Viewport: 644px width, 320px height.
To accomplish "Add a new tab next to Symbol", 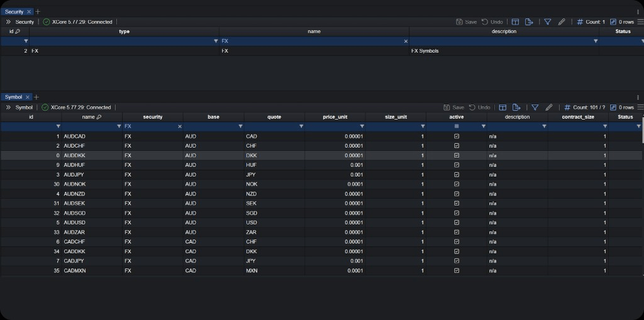I will (36, 97).
